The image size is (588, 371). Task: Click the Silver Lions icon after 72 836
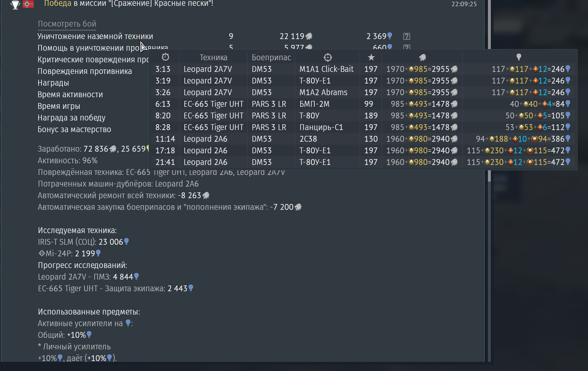point(113,149)
